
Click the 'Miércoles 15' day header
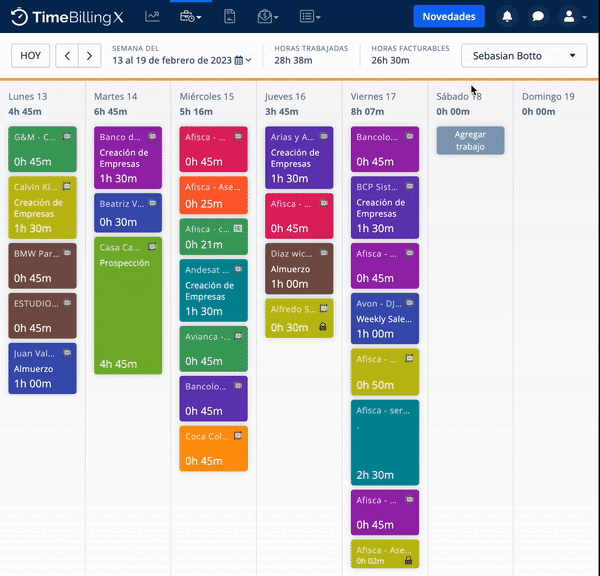point(207,96)
